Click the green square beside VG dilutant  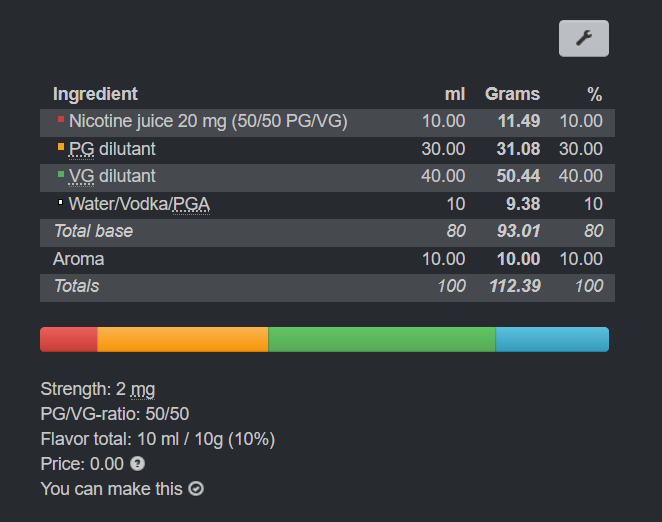click(x=61, y=174)
